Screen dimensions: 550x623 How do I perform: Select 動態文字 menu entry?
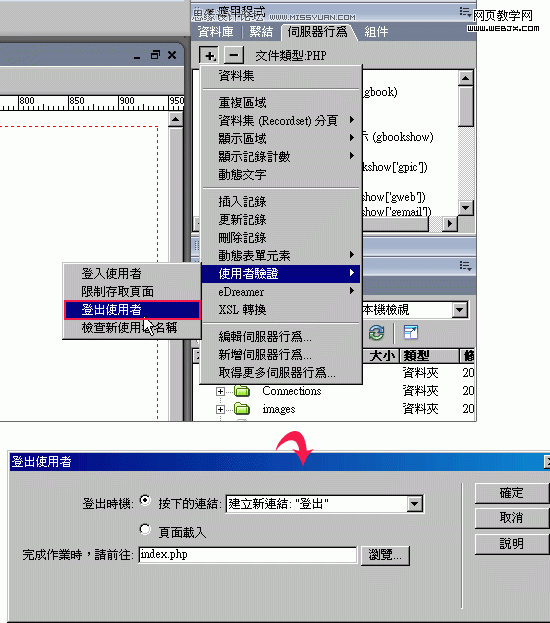tap(281, 174)
